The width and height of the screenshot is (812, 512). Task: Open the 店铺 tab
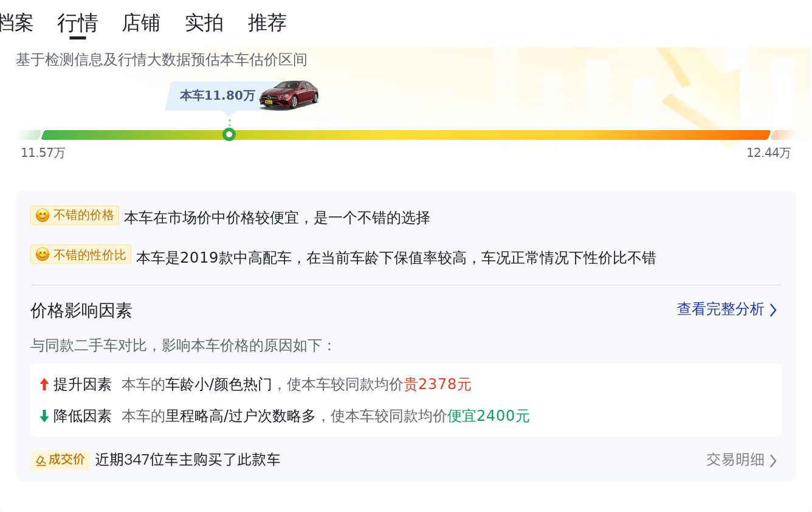click(x=141, y=23)
